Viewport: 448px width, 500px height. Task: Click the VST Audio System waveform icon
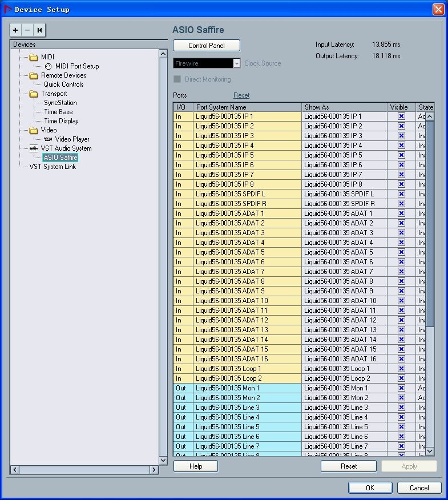click(34, 148)
